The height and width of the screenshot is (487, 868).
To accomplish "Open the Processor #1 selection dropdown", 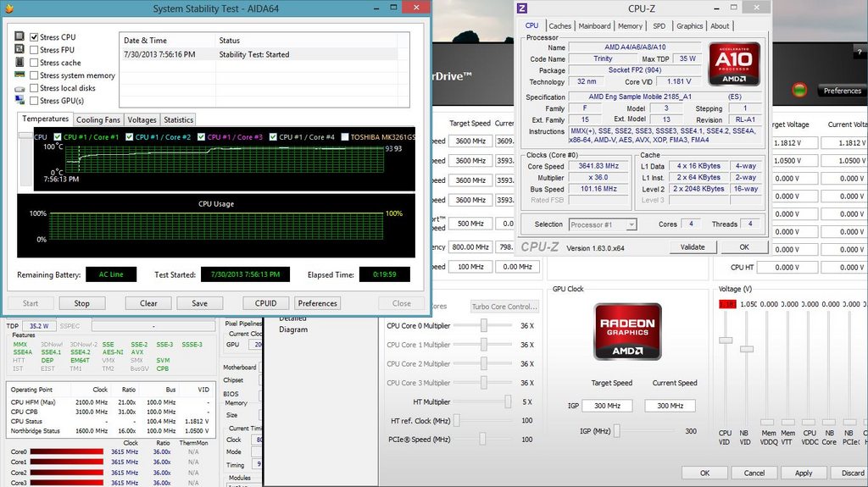I will coord(602,224).
